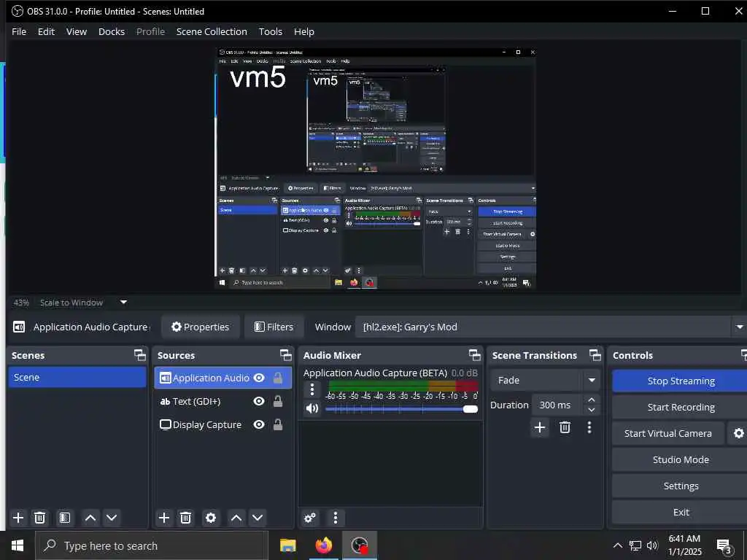This screenshot has height=560, width=747.
Task: Open source properties gear in Sources panel
Action: [211, 518]
